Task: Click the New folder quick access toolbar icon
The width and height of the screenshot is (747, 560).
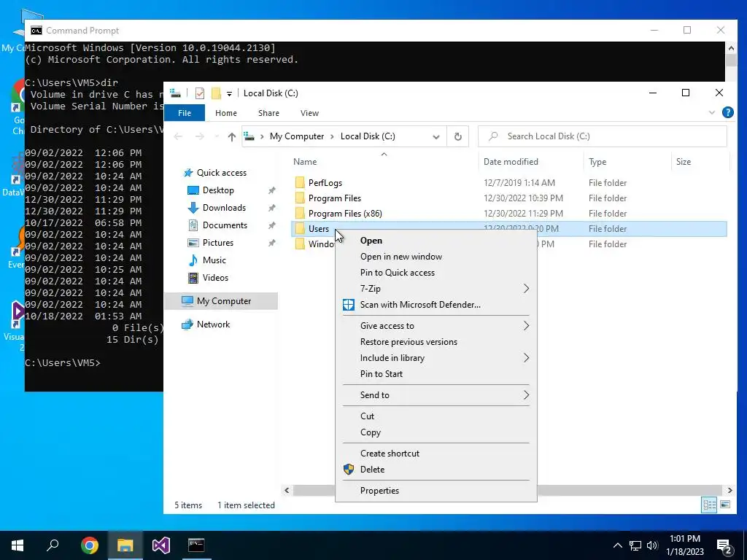Action: tap(216, 93)
